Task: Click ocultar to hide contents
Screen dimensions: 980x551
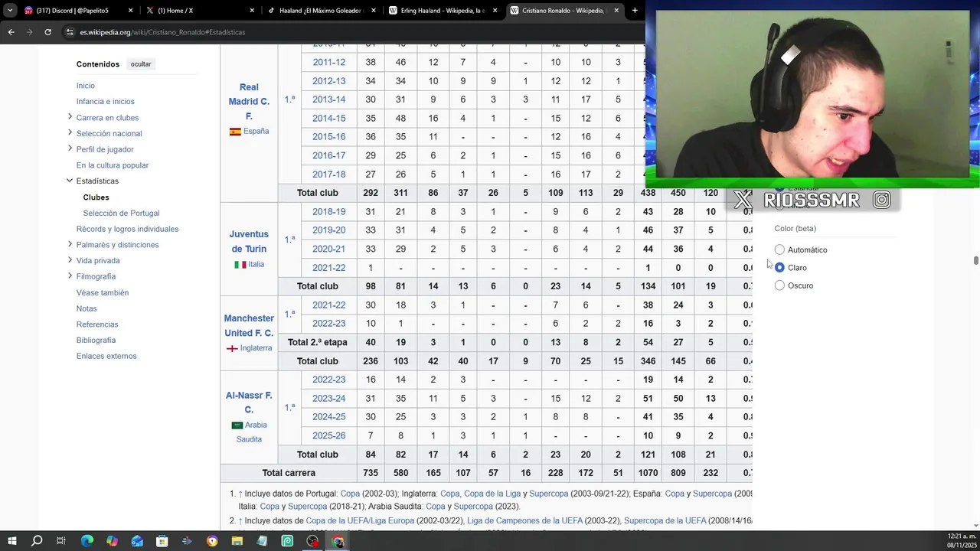Action: [x=141, y=64]
